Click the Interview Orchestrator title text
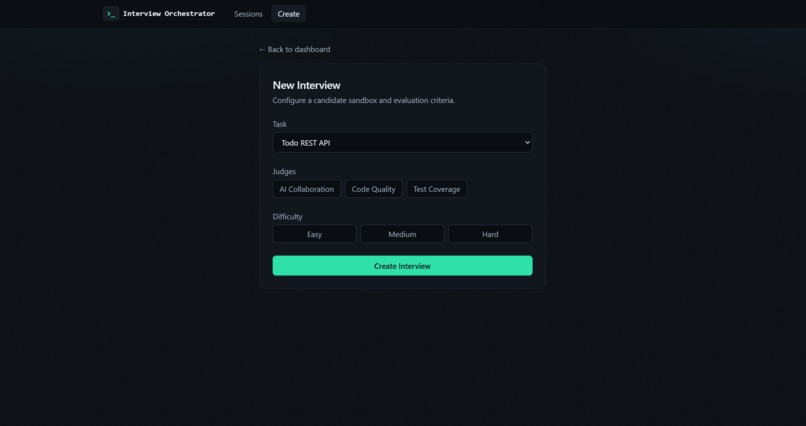This screenshot has height=426, width=806. (169, 14)
